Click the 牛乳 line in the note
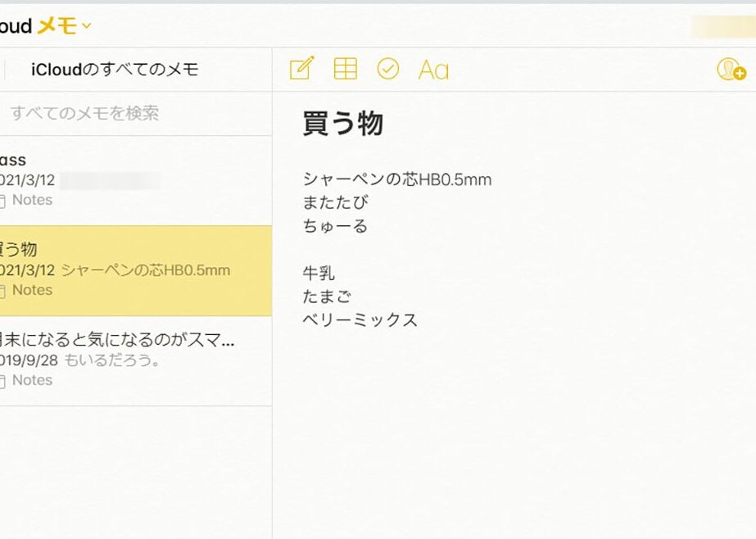The width and height of the screenshot is (756, 539). 319,273
